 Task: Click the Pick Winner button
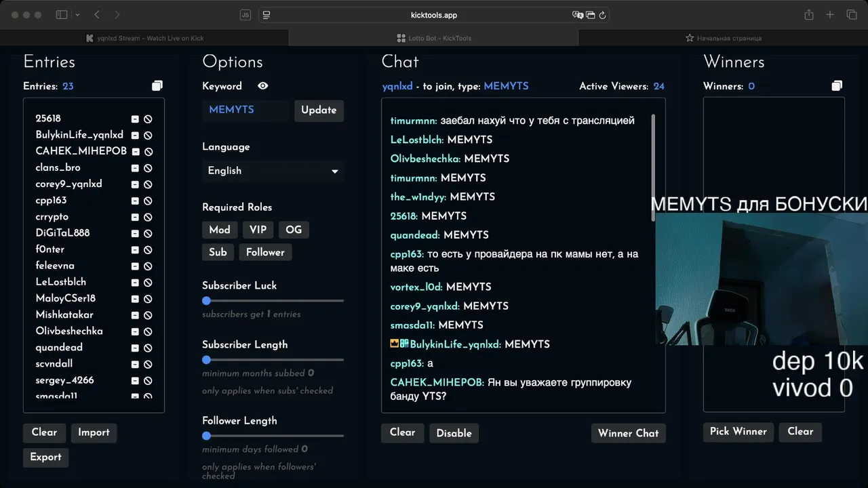click(x=738, y=432)
